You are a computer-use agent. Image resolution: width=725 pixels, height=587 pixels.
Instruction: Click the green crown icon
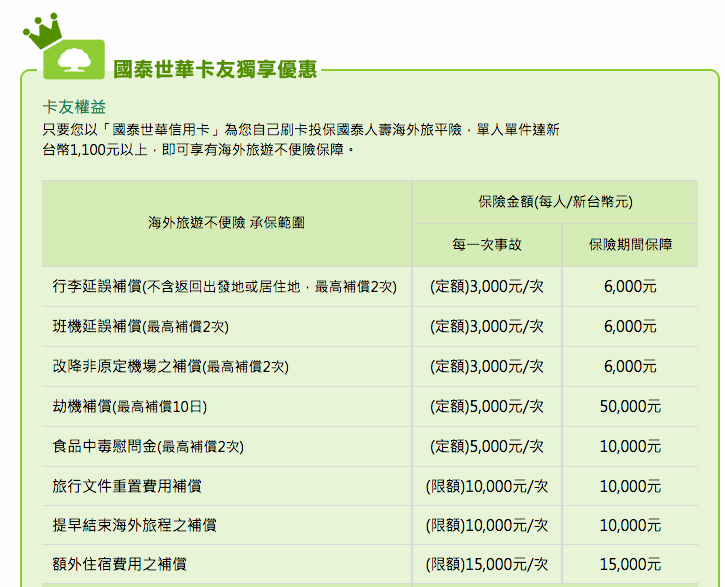click(x=42, y=31)
